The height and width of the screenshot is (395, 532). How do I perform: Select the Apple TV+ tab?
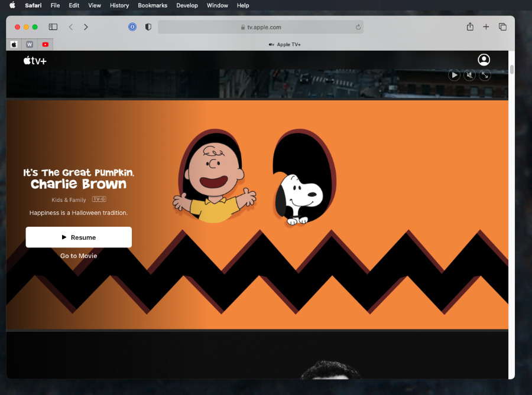click(x=284, y=44)
